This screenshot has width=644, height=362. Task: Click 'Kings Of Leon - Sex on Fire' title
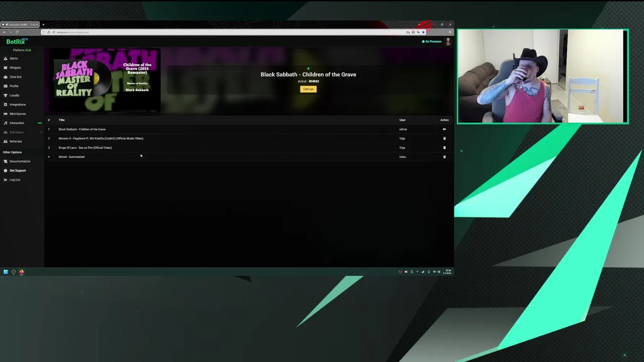point(85,148)
